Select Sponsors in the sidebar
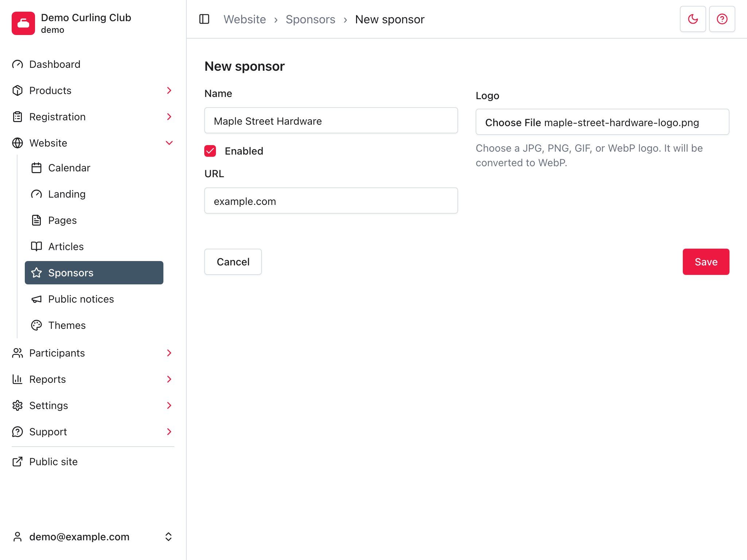747x560 pixels. tap(94, 273)
